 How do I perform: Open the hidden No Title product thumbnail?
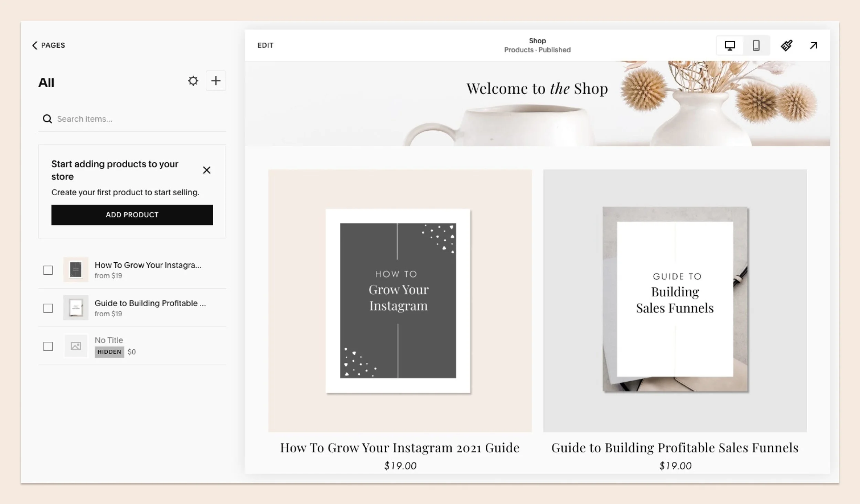76,346
